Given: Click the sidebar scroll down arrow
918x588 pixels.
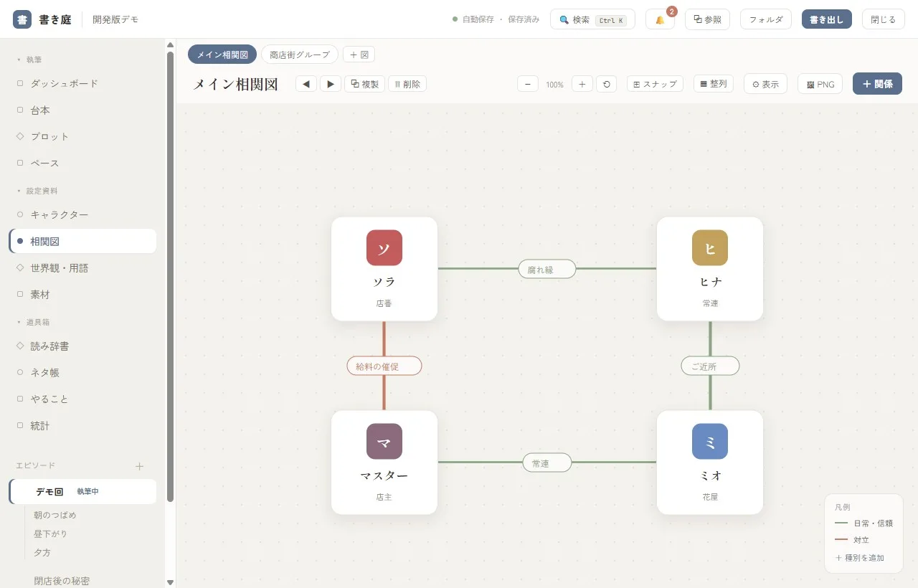Looking at the screenshot, I should 170,582.
